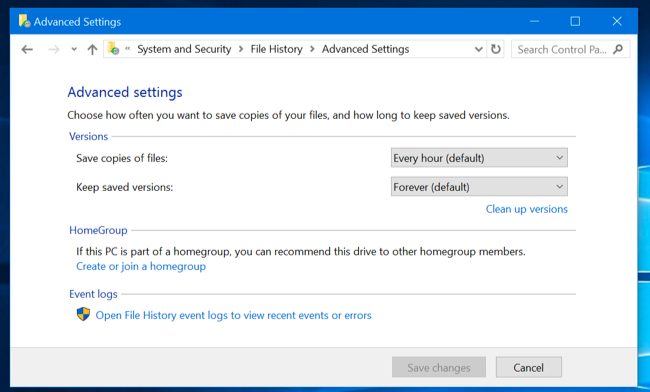
Task: Click the shield icon beside event logs link
Action: (x=83, y=314)
